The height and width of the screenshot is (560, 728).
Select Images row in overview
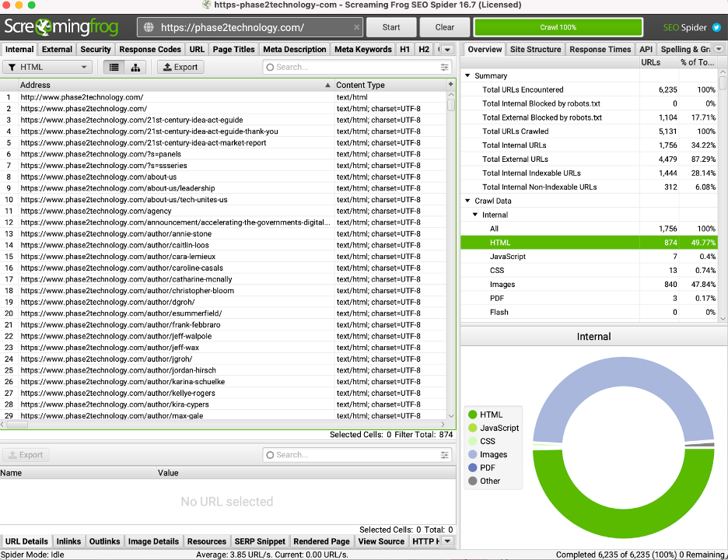589,284
